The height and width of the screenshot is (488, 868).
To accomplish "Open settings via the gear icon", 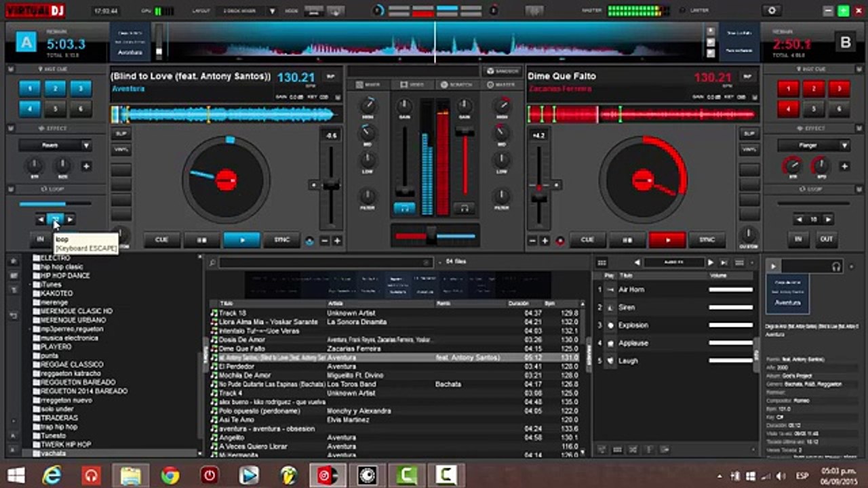I will click(771, 11).
